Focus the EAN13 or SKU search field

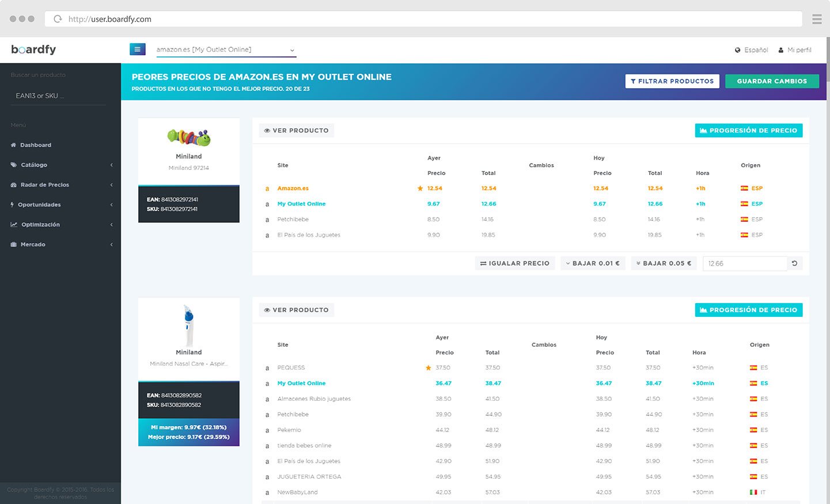(x=58, y=96)
